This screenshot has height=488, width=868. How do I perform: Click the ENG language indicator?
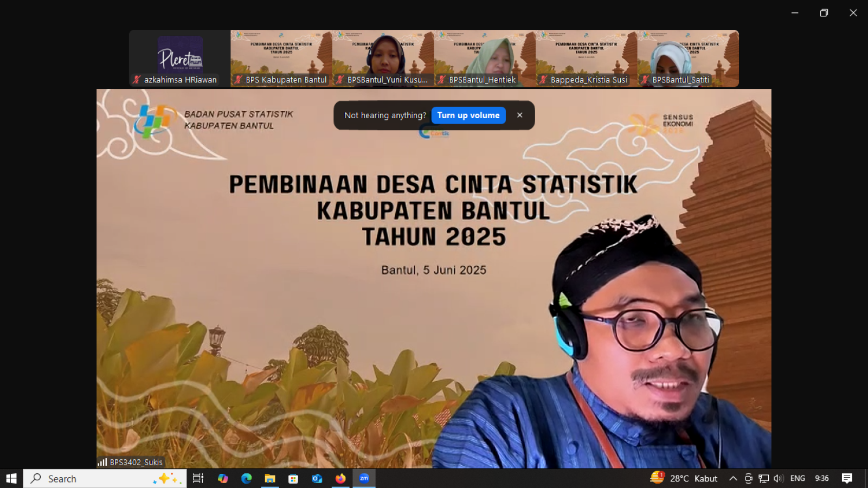click(798, 478)
